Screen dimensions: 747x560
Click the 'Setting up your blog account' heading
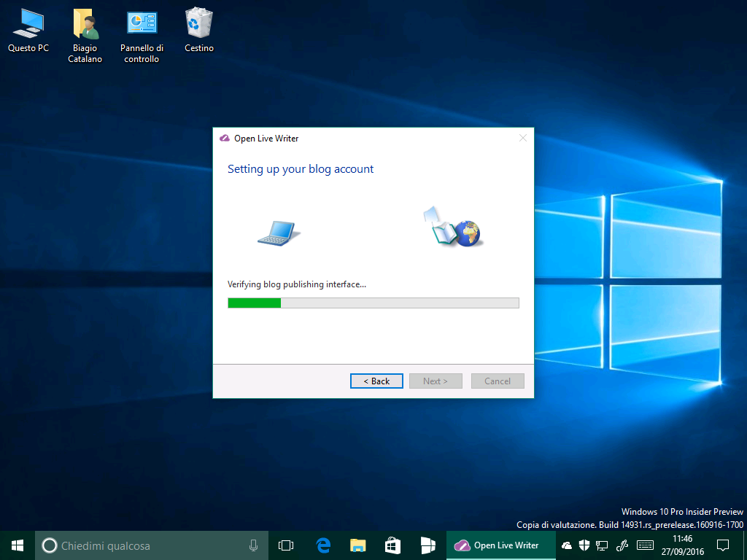coord(301,169)
